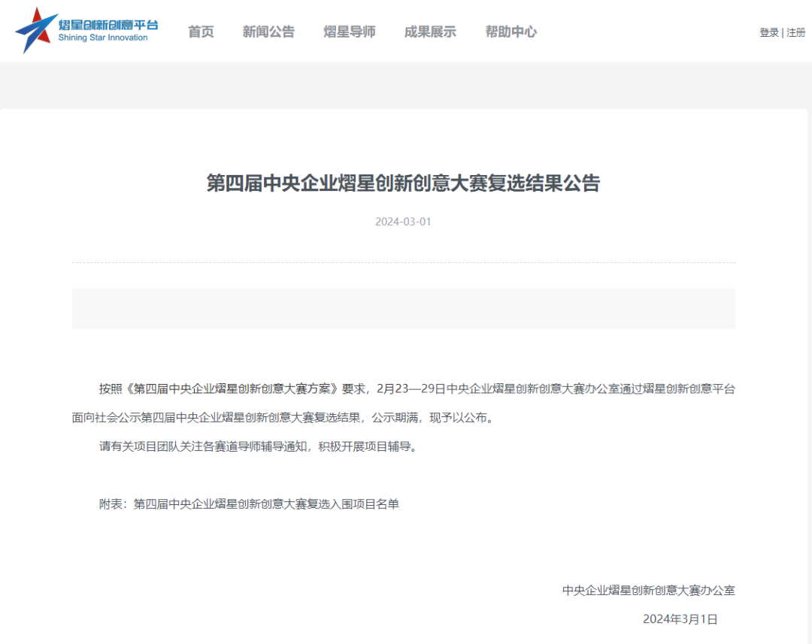Click the Shining Star Innovation subtitle

[103, 38]
